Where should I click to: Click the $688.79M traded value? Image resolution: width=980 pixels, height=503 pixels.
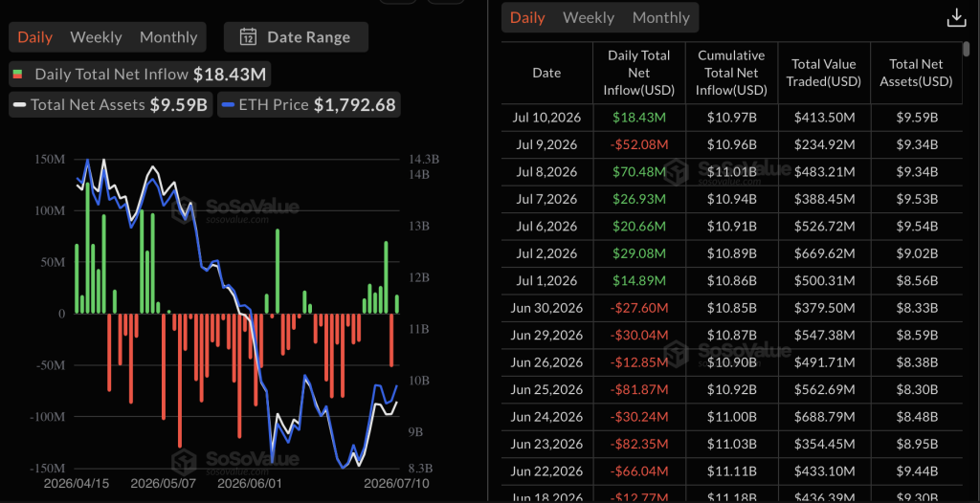point(824,417)
